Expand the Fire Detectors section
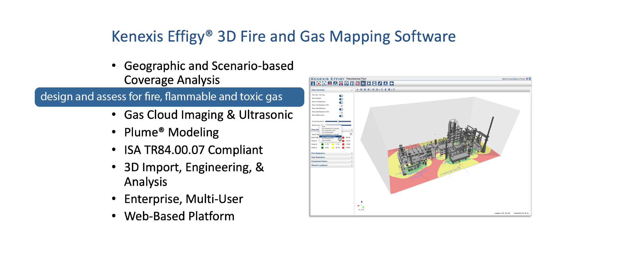Image resolution: width=644 pixels, height=258 pixels. click(332, 153)
